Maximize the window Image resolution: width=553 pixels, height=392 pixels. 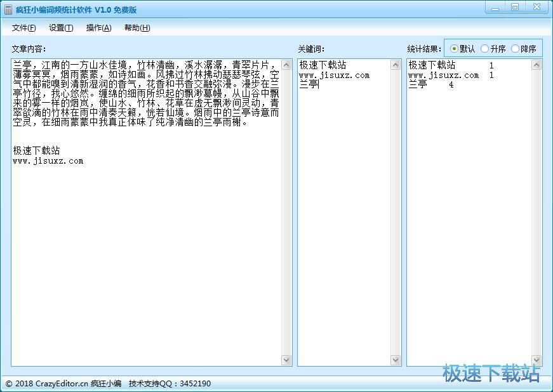[515, 8]
